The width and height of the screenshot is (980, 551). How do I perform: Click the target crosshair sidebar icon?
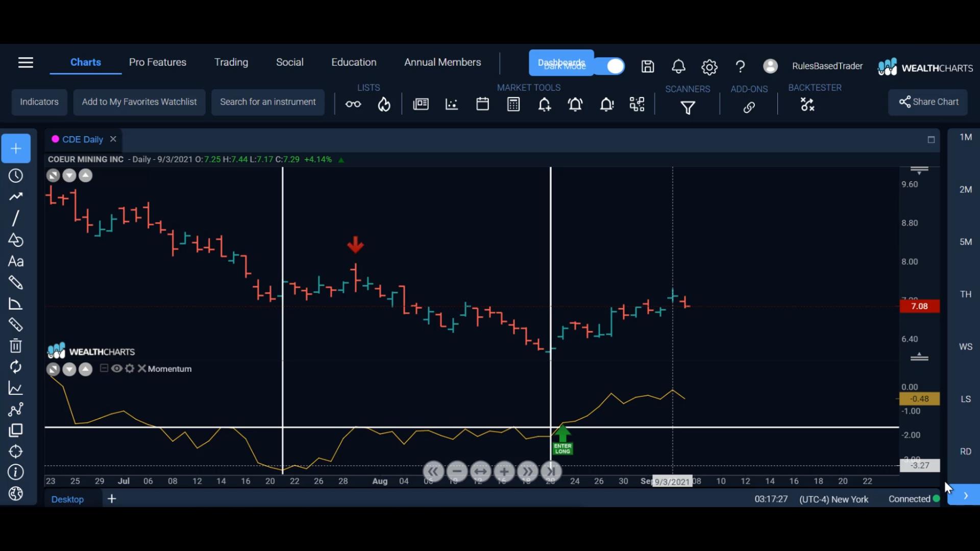click(16, 452)
